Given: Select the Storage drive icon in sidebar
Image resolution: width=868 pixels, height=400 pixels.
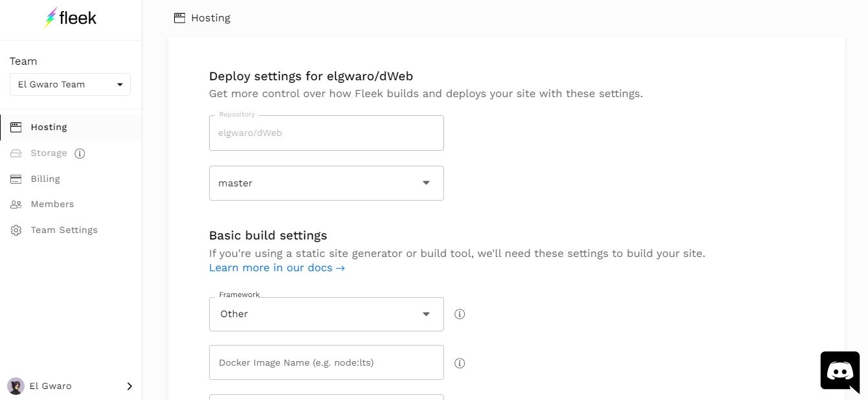Looking at the screenshot, I should (16, 153).
